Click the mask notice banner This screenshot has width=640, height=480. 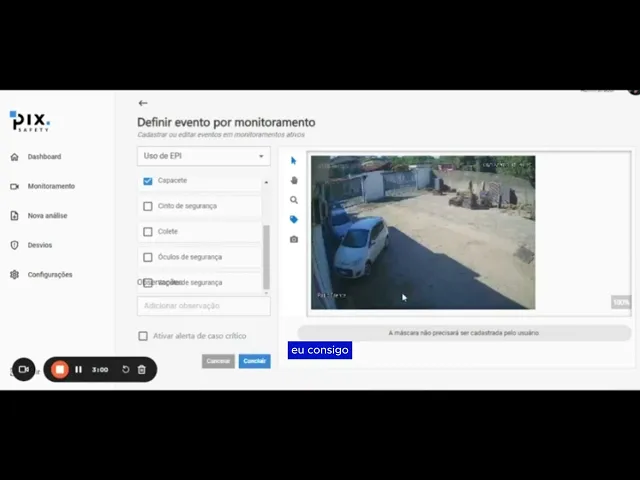tap(464, 333)
